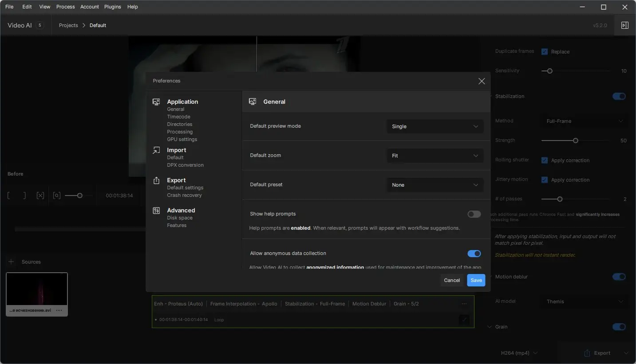Open the Help menu
This screenshot has height=364, width=636.
click(x=133, y=7)
